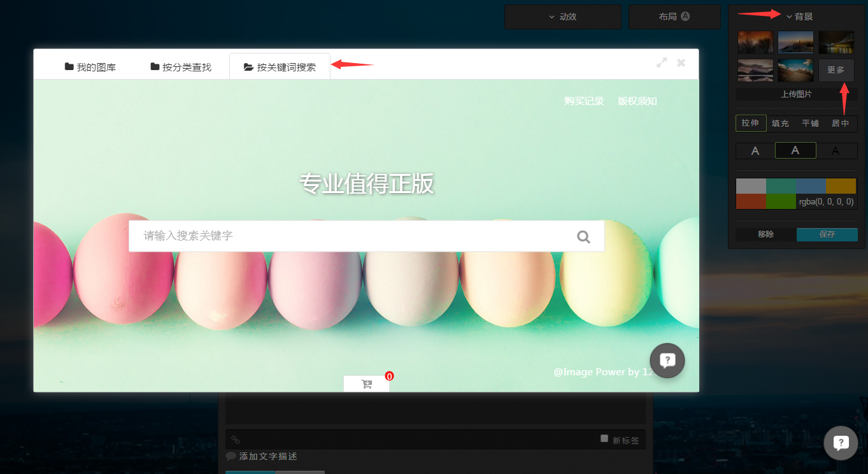Switch to 我的图库 tab
Viewport: 868px width, 474px height.
click(x=90, y=67)
